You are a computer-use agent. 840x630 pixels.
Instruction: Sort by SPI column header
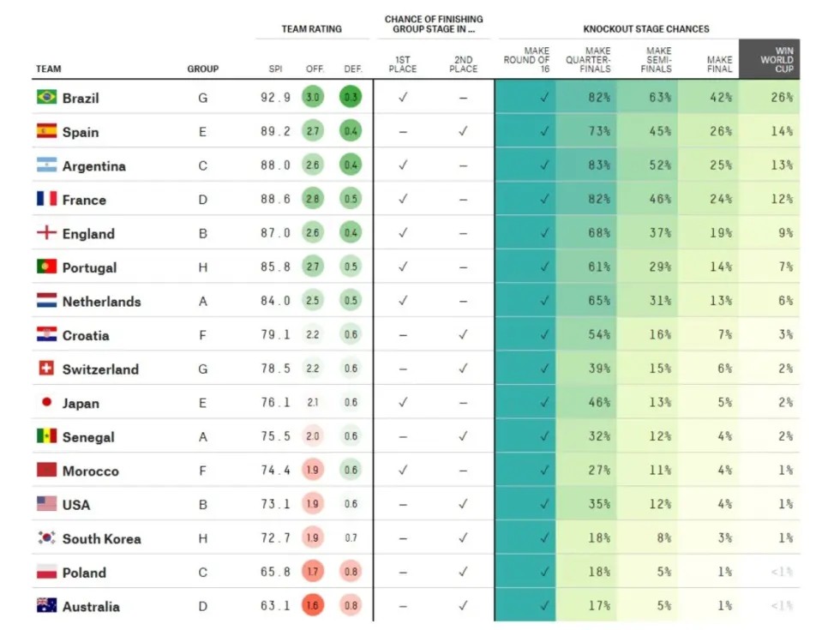pyautogui.click(x=275, y=69)
